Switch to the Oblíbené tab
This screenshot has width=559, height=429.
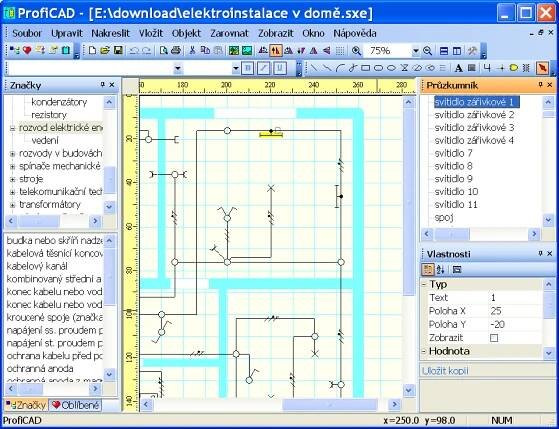pyautogui.click(x=75, y=405)
